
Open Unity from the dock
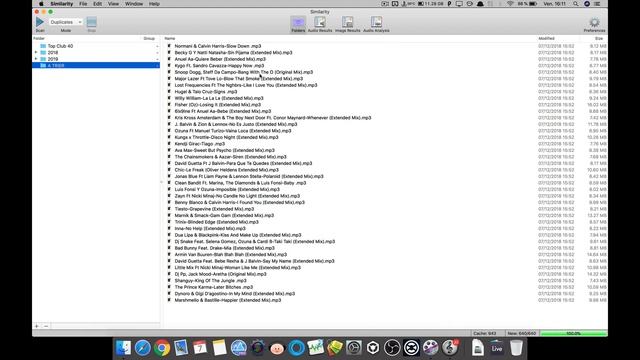373,348
